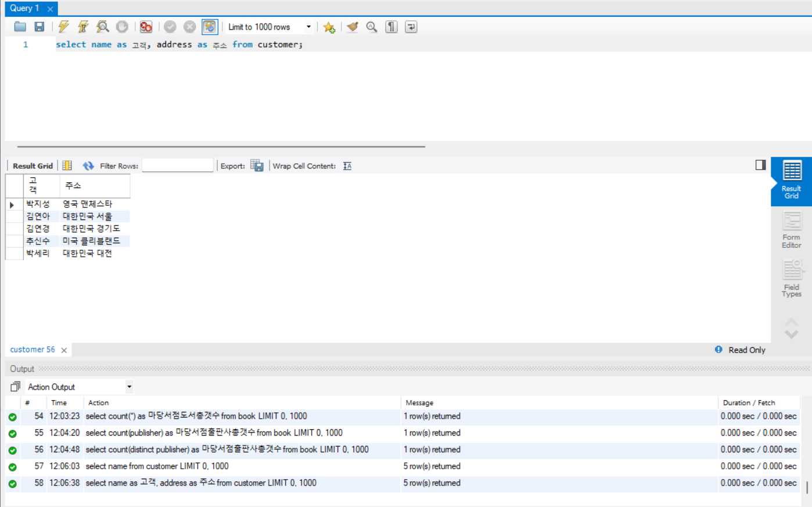Open Limit to 1000 rows dropdown
This screenshot has height=507, width=812.
pos(270,27)
